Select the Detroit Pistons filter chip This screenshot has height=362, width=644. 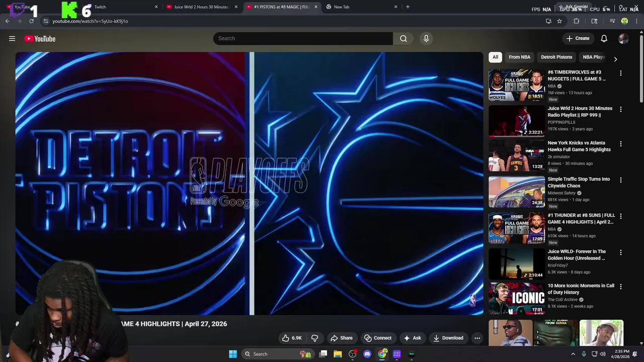coord(556,57)
